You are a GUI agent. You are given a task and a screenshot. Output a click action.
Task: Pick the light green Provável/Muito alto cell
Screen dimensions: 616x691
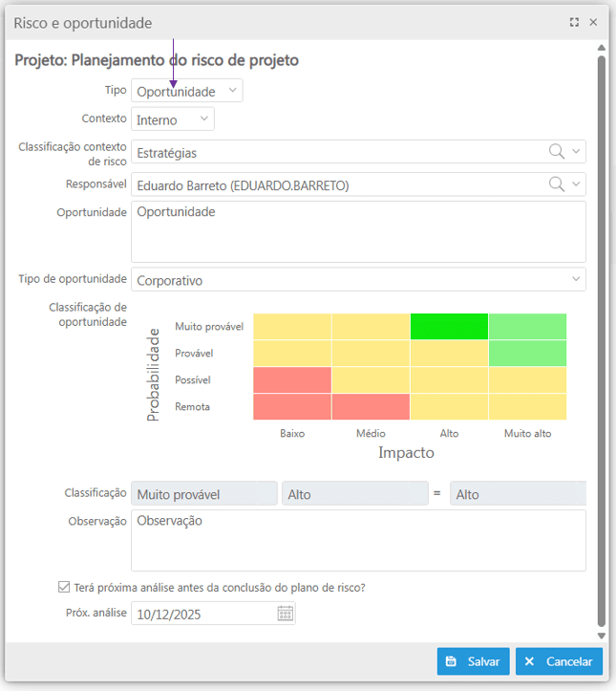coord(527,353)
